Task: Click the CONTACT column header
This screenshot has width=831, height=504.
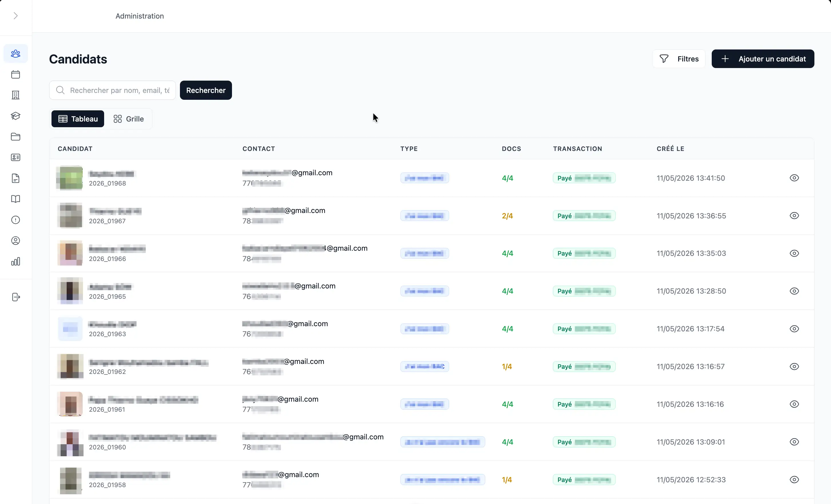Action: click(259, 149)
